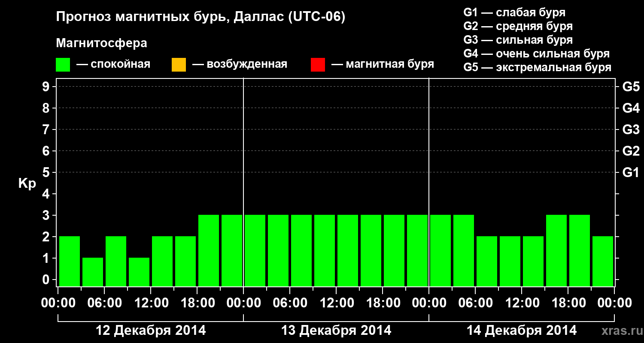Image resolution: width=644 pixels, height=343 pixels.
Task: Click the Kp 1 bar before 12:00 on 12 Декабря
Action: [139, 272]
